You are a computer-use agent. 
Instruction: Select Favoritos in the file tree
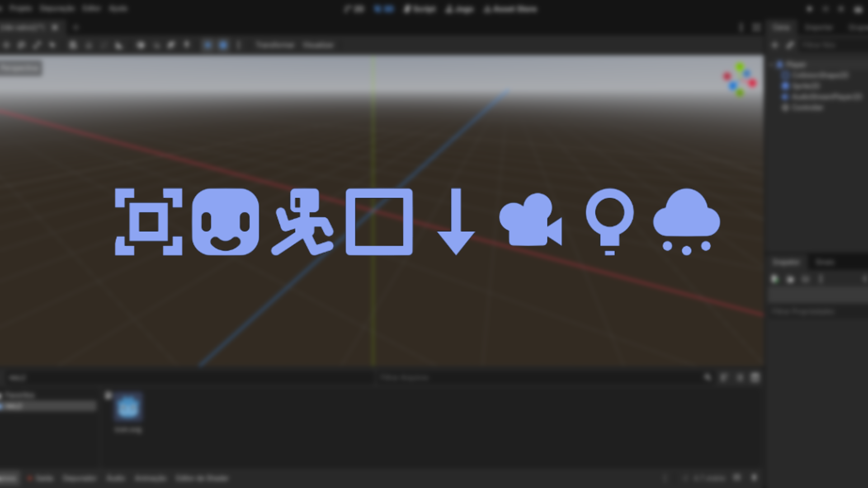pyautogui.click(x=19, y=395)
